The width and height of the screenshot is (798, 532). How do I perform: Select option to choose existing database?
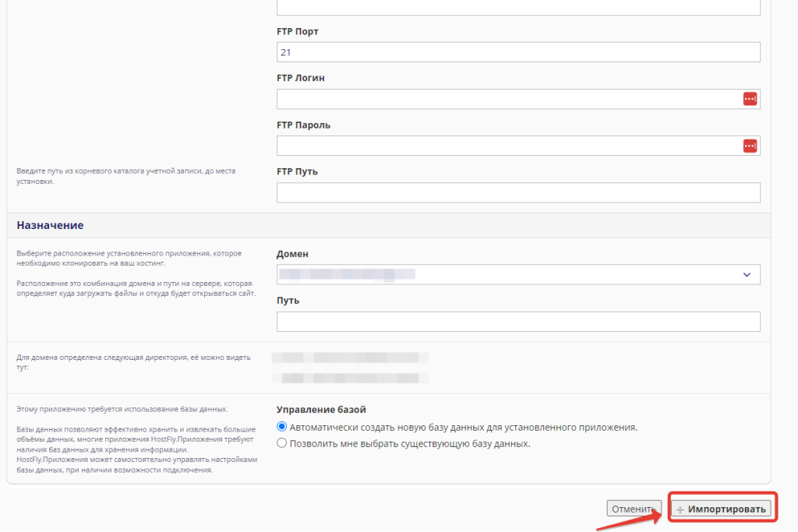coord(281,443)
